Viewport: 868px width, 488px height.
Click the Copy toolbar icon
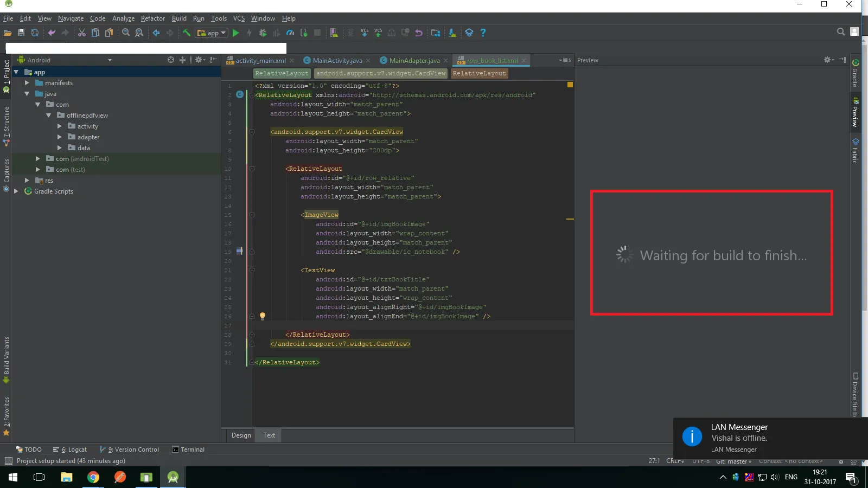tap(95, 33)
